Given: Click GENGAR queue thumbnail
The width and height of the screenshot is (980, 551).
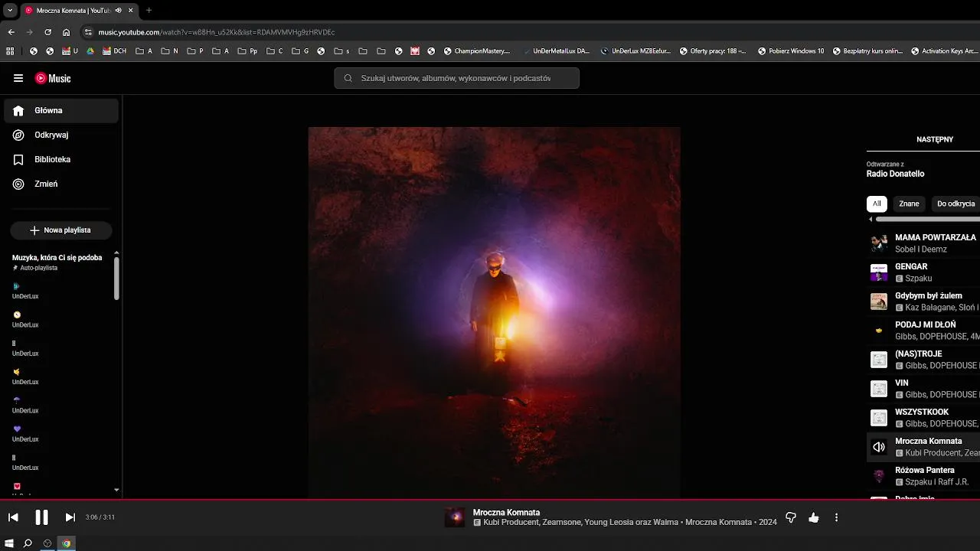Looking at the screenshot, I should point(879,272).
